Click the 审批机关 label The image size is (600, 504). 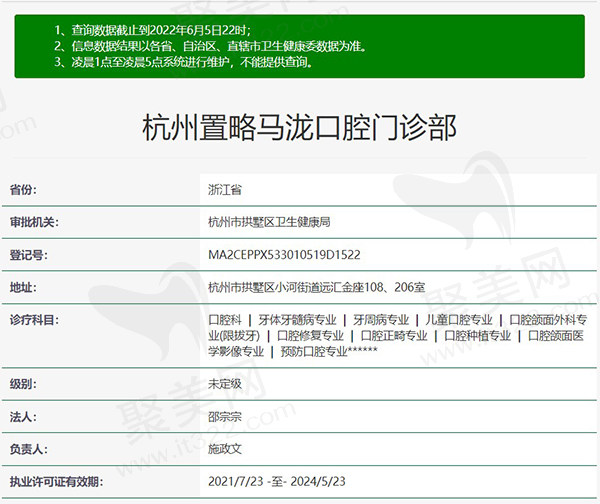34,222
